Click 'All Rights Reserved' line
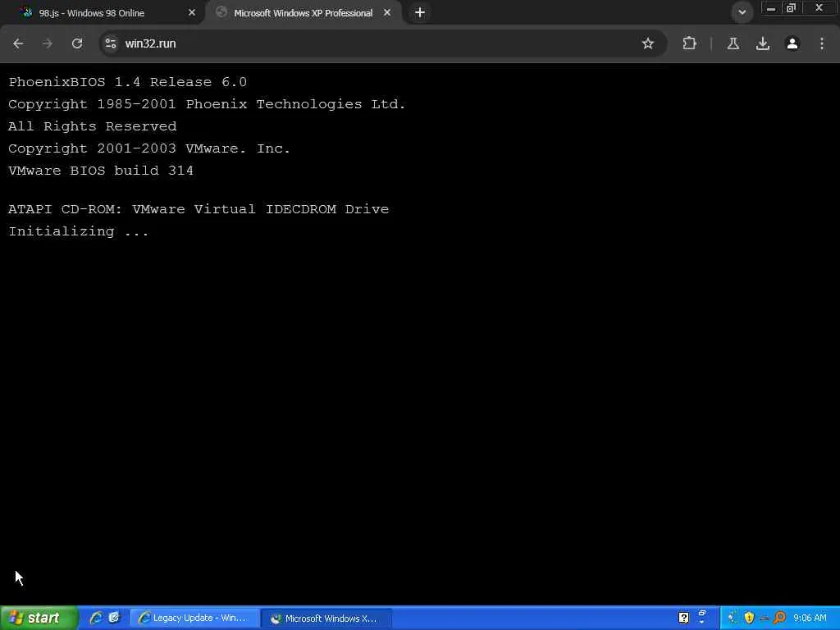Image resolution: width=840 pixels, height=630 pixels. pyautogui.click(x=92, y=126)
